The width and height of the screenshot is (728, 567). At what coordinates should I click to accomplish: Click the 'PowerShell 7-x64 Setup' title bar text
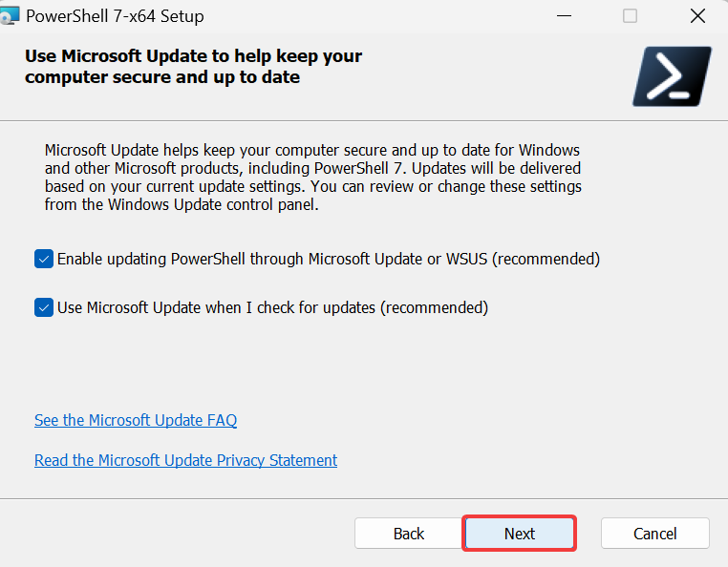pyautogui.click(x=115, y=16)
